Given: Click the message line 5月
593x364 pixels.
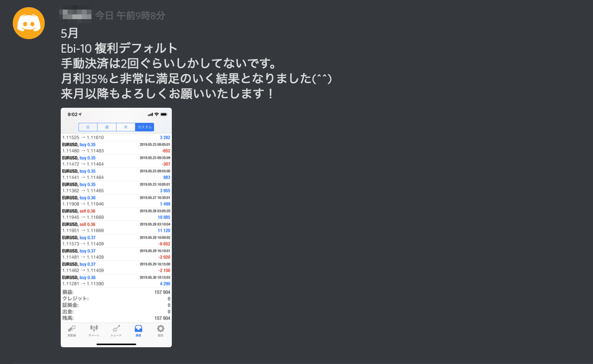Looking at the screenshot, I should [70, 33].
